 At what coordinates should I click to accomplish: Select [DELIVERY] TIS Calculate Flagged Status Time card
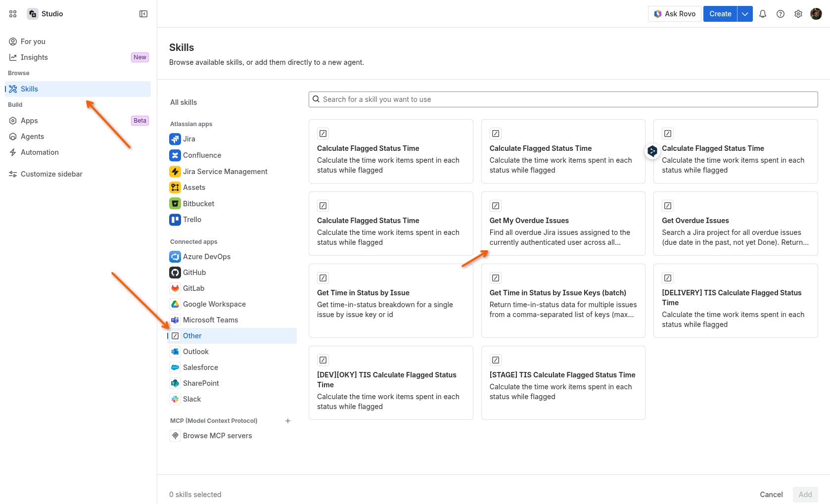736,301
